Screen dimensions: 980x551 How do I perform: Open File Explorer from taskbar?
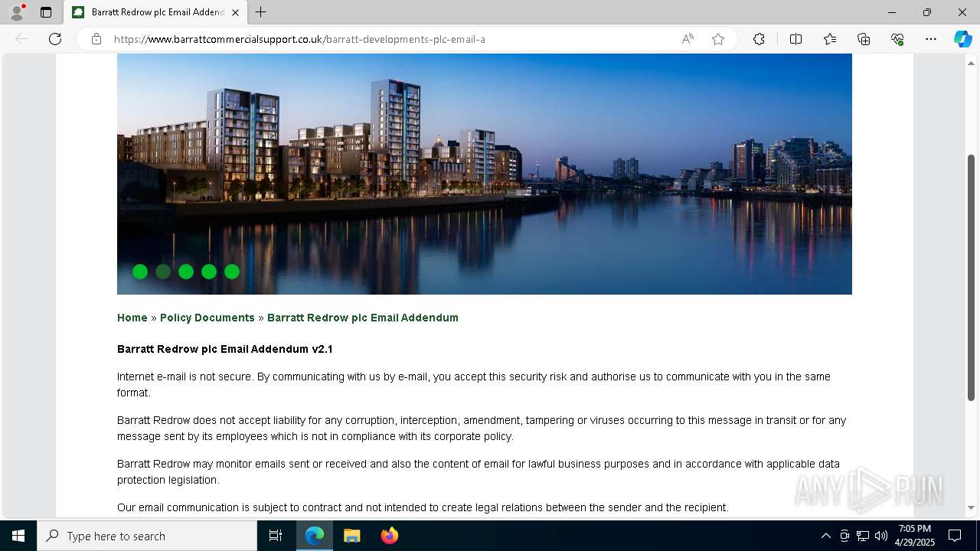[352, 536]
